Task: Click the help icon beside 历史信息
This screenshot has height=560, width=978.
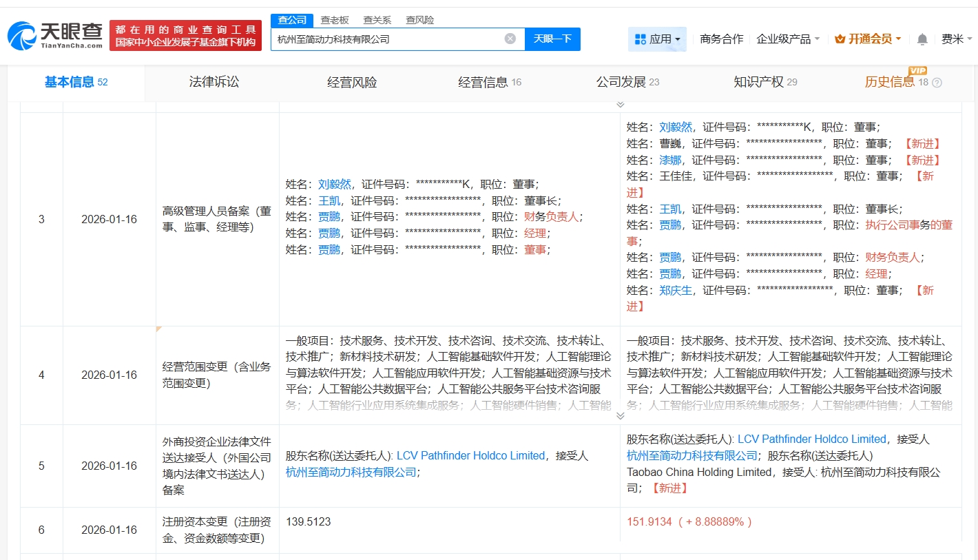Action: pos(937,83)
